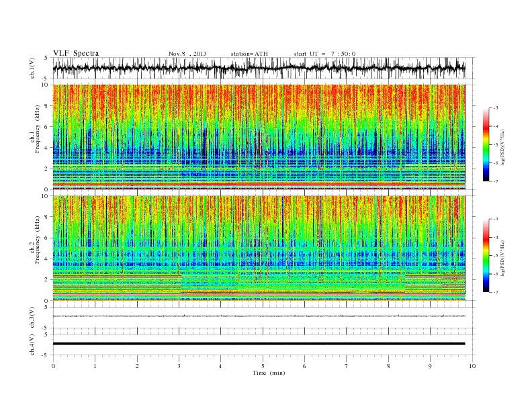532x411 pixels.
Task: Click the "8" kHz tick of ch.1 spectrogram
Action: coord(47,106)
